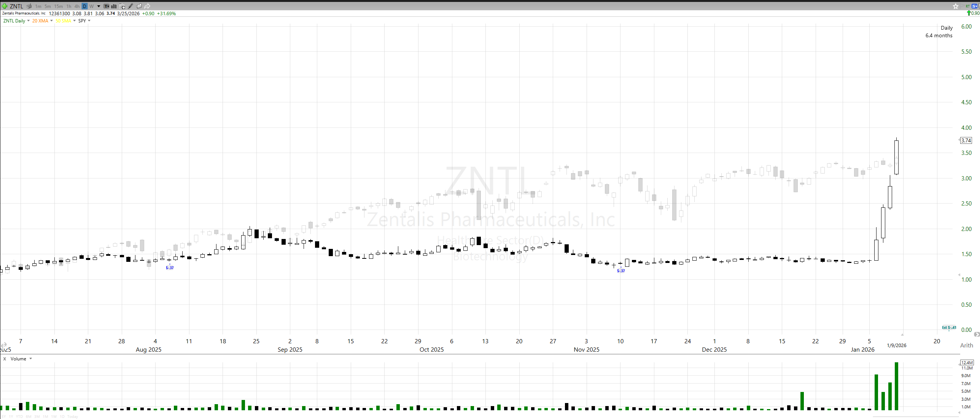Click the 1/9/2026 date marker on axis
Image resolution: width=980 pixels, height=419 pixels.
click(x=896, y=346)
